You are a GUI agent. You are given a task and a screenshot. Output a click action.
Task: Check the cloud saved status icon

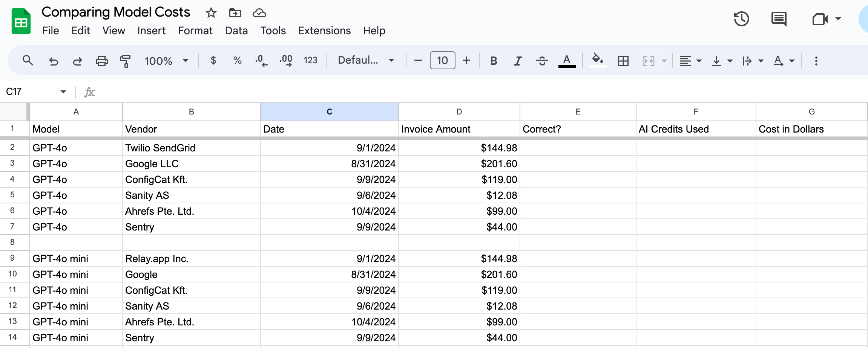click(x=259, y=13)
